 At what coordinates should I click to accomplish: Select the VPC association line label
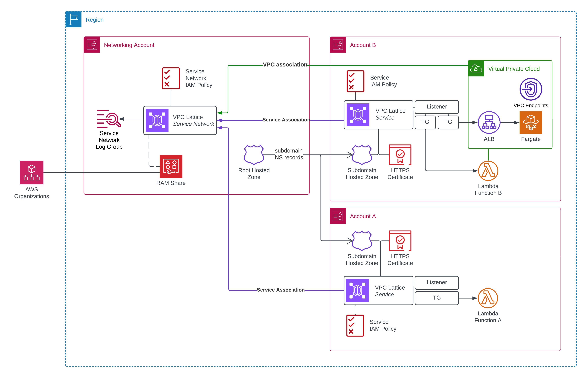(x=285, y=65)
